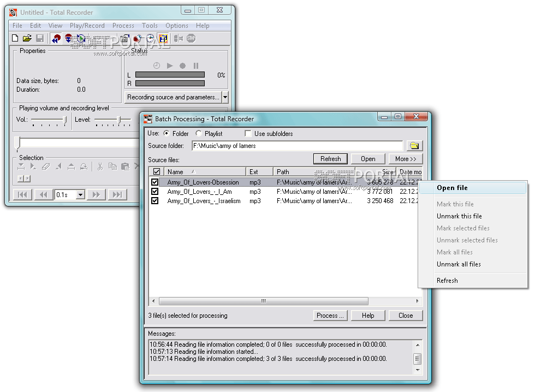
Task: Click the Pause bars in Status panel
Action: pos(196,66)
